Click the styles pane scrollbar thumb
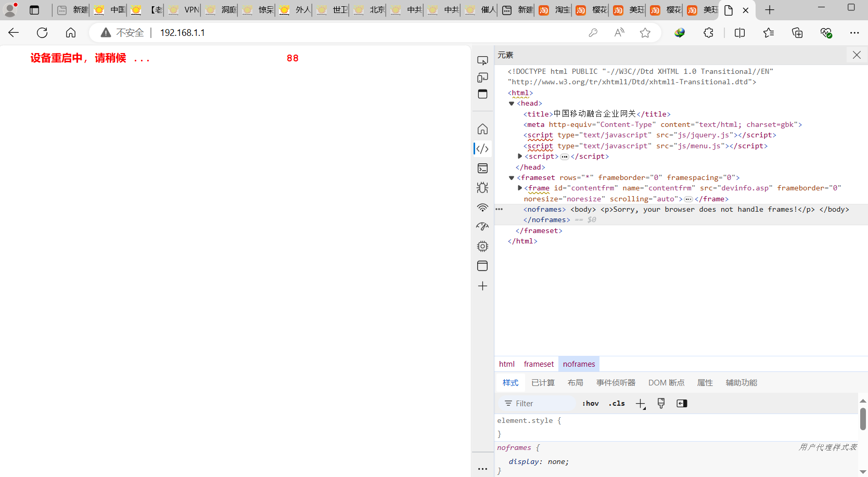The height and width of the screenshot is (477, 868). coord(863,419)
